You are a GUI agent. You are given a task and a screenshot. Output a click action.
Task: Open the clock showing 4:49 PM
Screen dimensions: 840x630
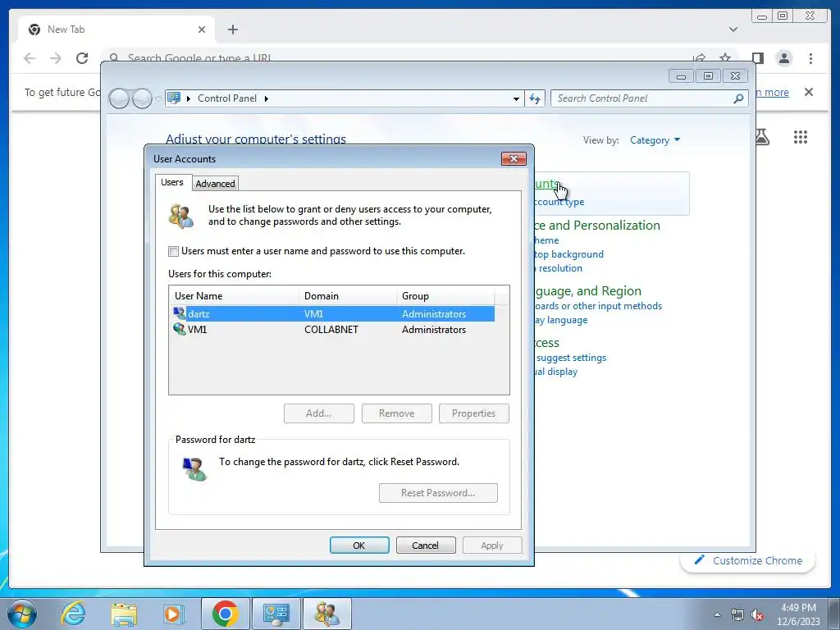tap(798, 614)
